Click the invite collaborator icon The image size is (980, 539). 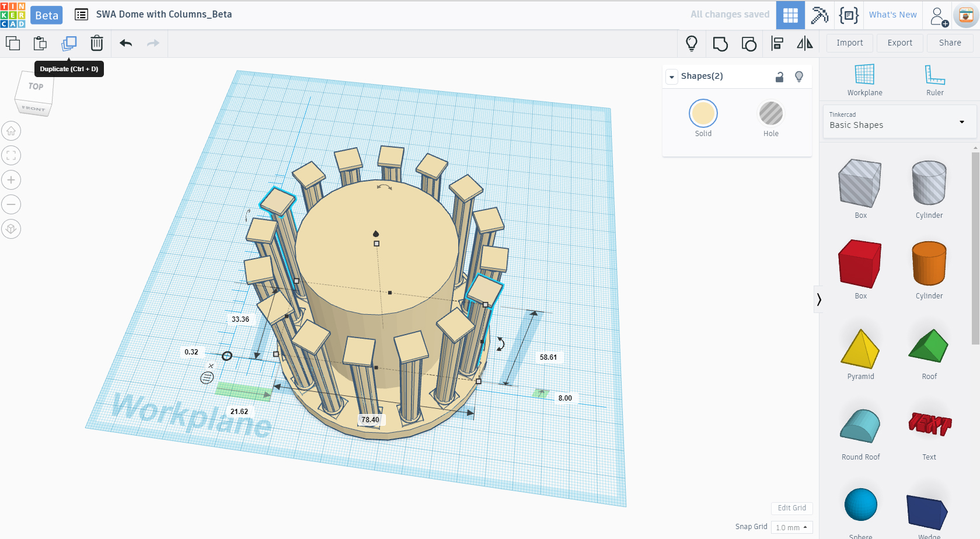[939, 16]
